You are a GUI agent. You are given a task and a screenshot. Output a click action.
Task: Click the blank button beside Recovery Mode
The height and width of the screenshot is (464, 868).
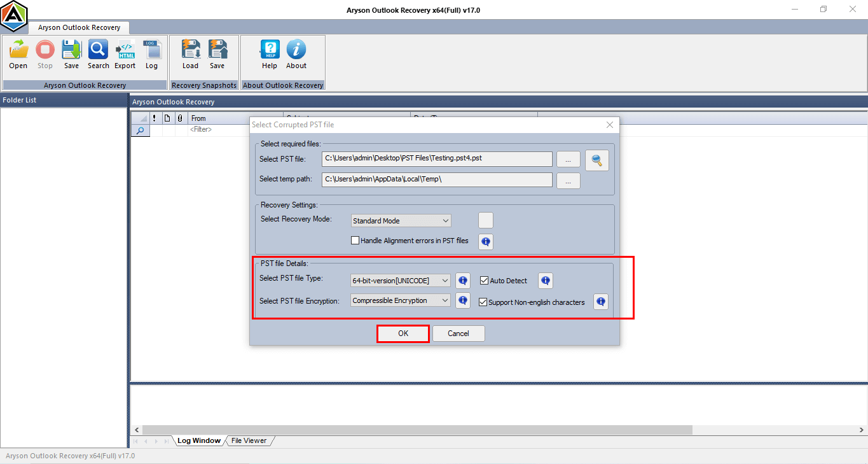click(x=486, y=220)
